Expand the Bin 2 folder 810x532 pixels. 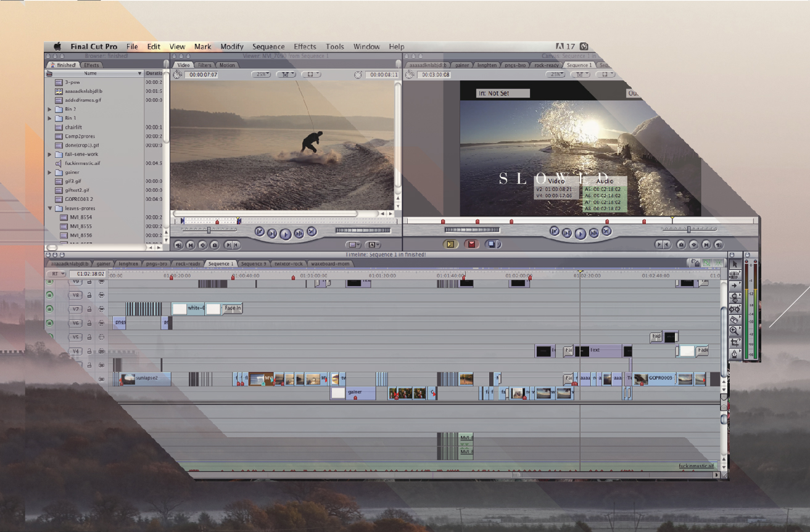click(x=50, y=109)
